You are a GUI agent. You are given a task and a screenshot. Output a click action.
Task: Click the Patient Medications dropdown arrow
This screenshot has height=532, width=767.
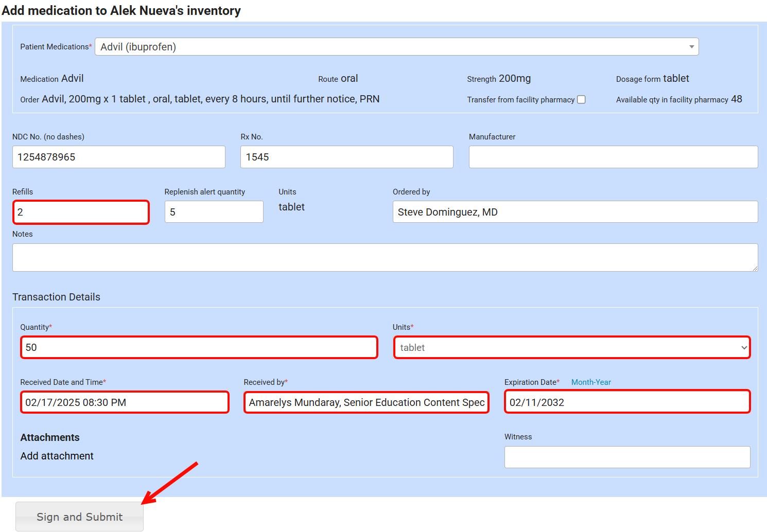[x=691, y=47]
